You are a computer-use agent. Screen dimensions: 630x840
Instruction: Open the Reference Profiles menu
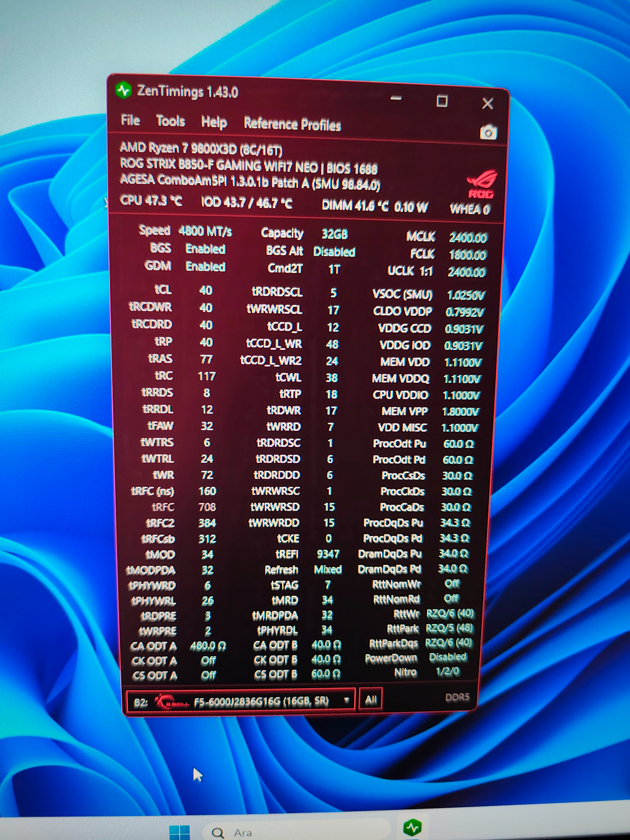[x=292, y=124]
